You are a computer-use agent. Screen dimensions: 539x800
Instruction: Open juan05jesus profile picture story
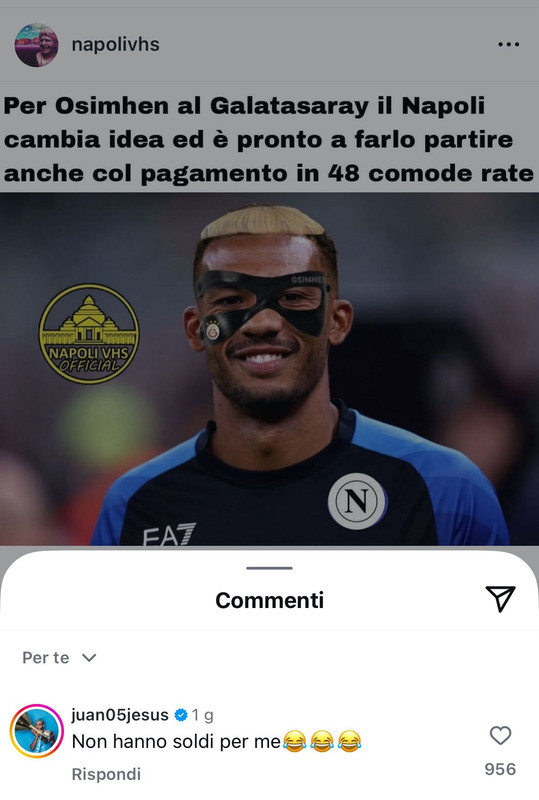(36, 731)
